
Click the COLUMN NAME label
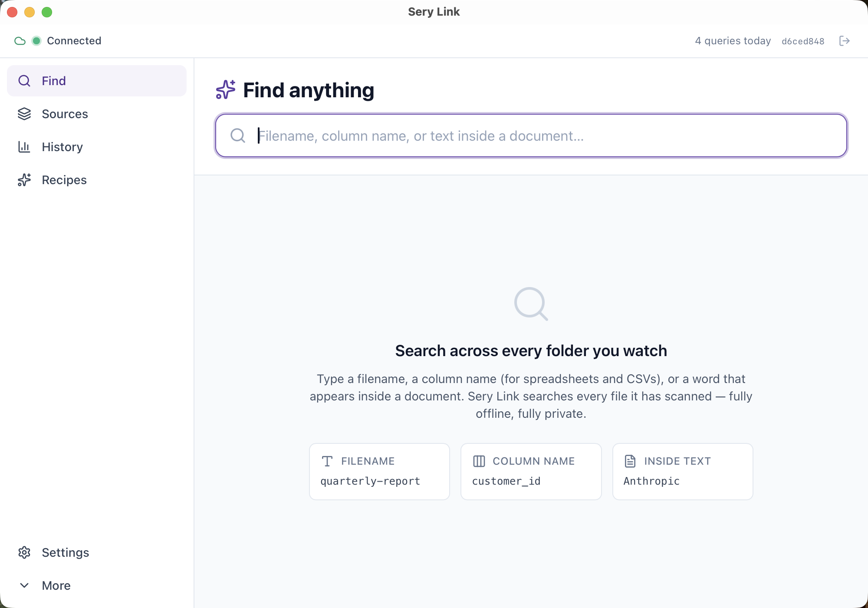pos(534,461)
